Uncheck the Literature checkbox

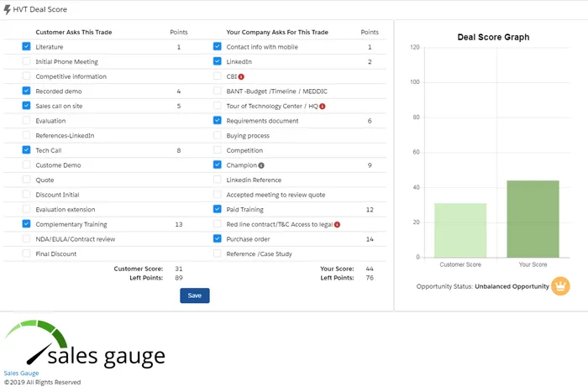pyautogui.click(x=26, y=46)
